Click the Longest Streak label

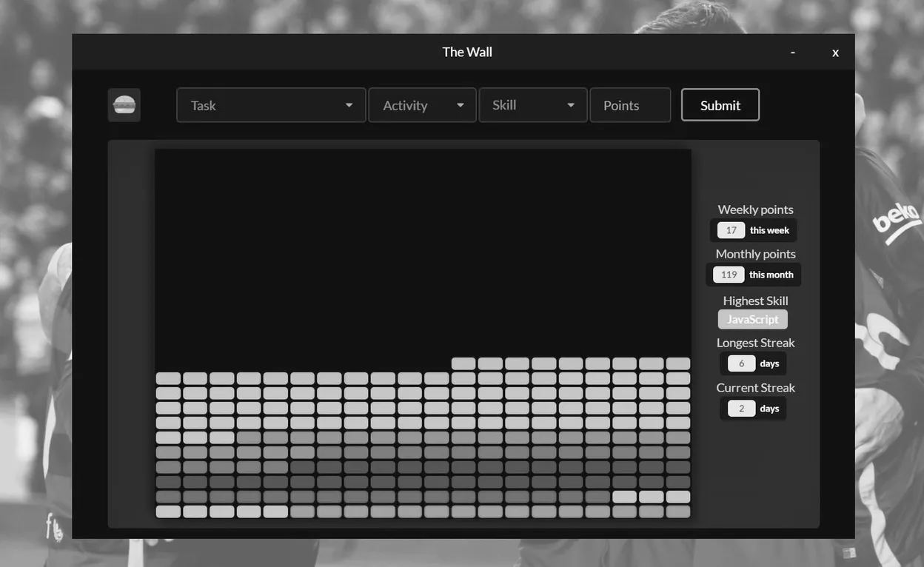[755, 343]
